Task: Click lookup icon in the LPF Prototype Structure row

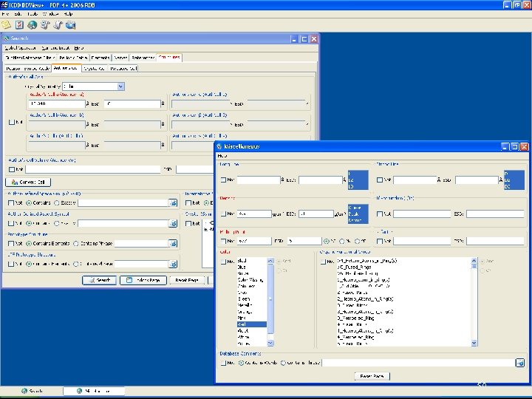Action: click(x=173, y=264)
